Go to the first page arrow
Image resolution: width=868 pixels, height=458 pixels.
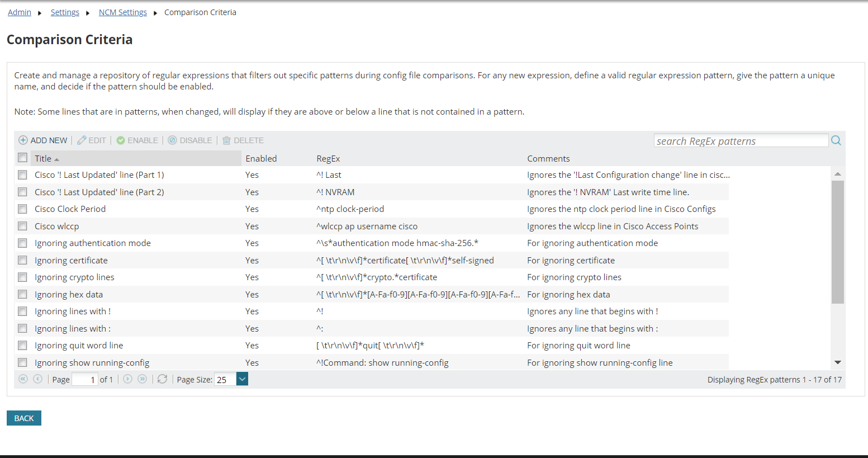(x=23, y=379)
